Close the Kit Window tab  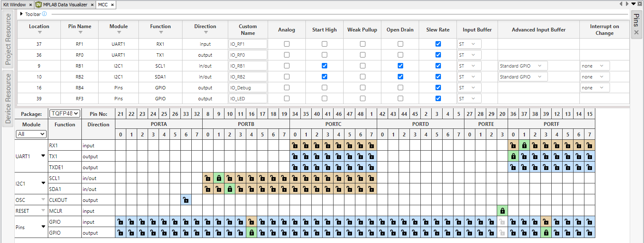[31, 5]
